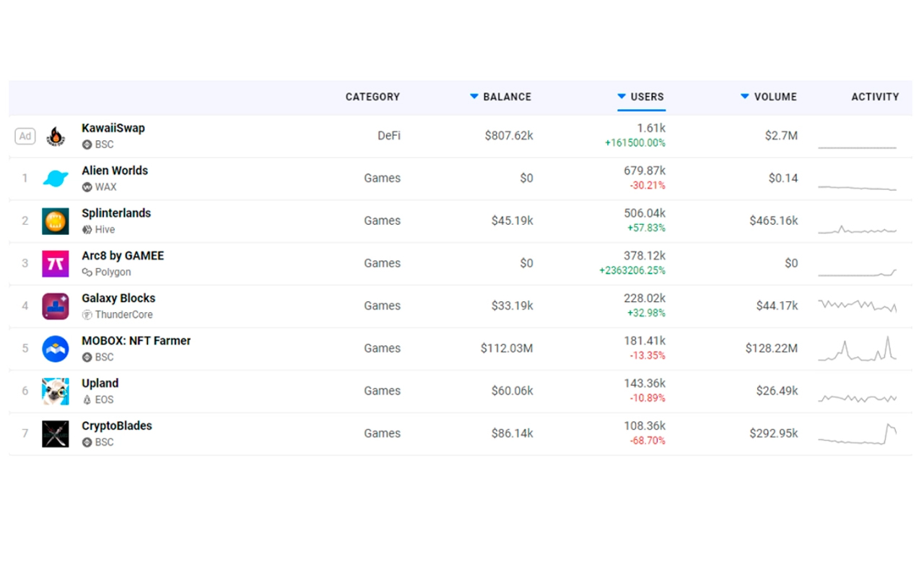Select the Galaxy Blocks game icon
This screenshot has width=924, height=578.
(56, 306)
